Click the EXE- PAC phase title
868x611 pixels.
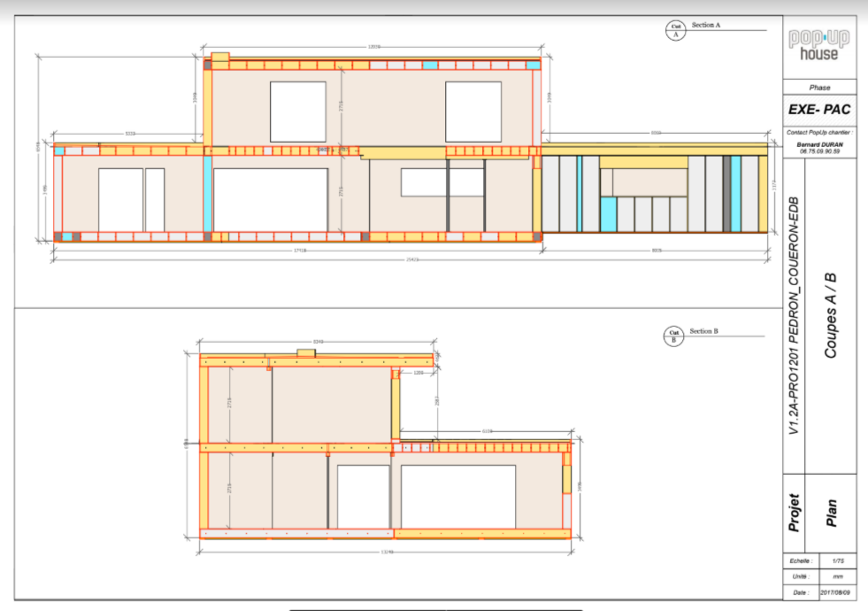pyautogui.click(x=818, y=111)
